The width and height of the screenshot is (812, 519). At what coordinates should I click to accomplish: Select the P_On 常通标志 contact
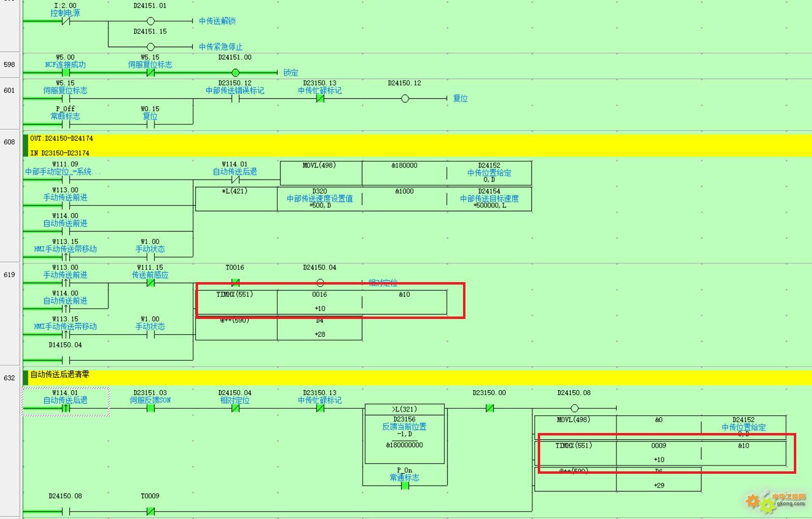click(x=405, y=485)
